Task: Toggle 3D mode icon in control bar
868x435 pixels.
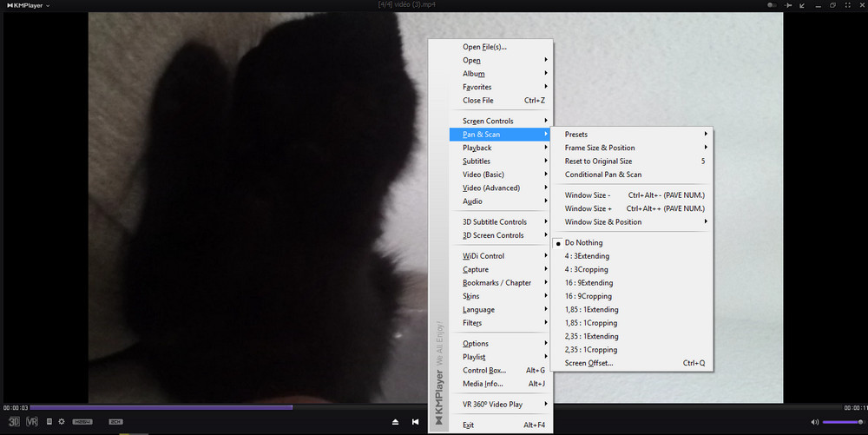Action: [14, 422]
